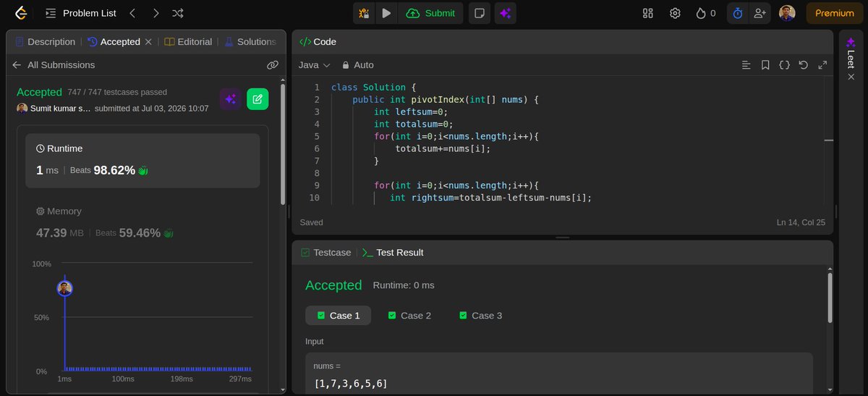Select the Accepted tab
868x396 pixels.
pos(113,42)
